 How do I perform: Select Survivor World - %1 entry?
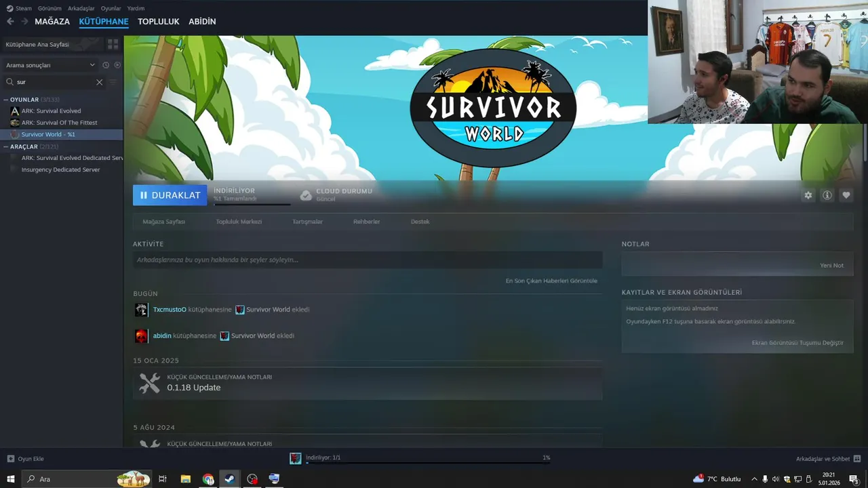[62, 134]
